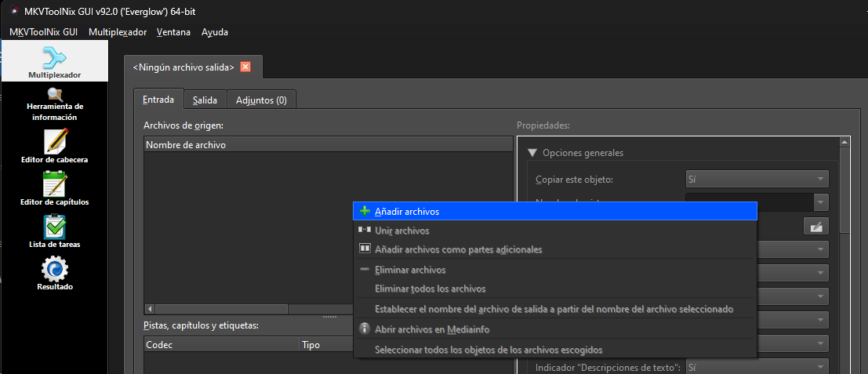The width and height of the screenshot is (868, 374).
Task: Click the Archivos de origen label
Action: coord(183,125)
